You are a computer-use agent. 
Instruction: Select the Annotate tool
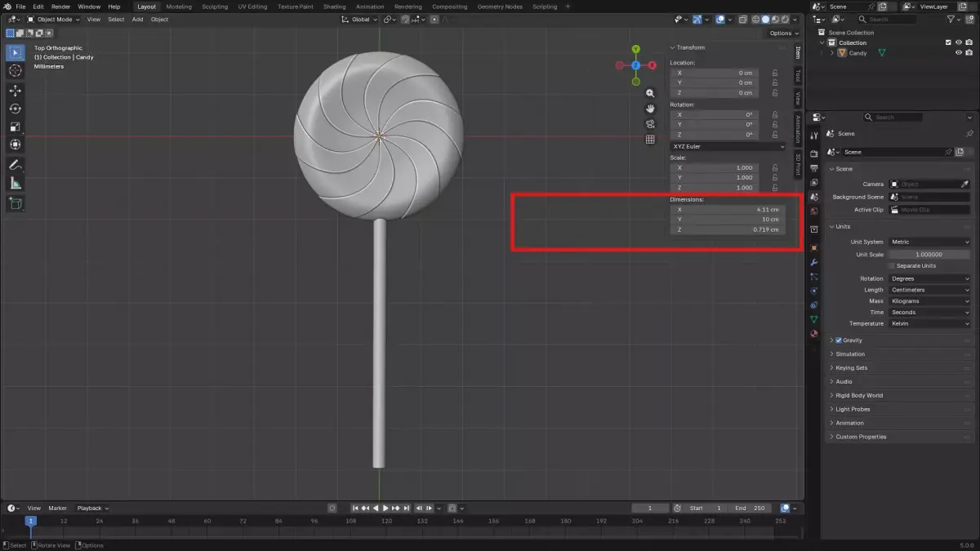coord(16,165)
